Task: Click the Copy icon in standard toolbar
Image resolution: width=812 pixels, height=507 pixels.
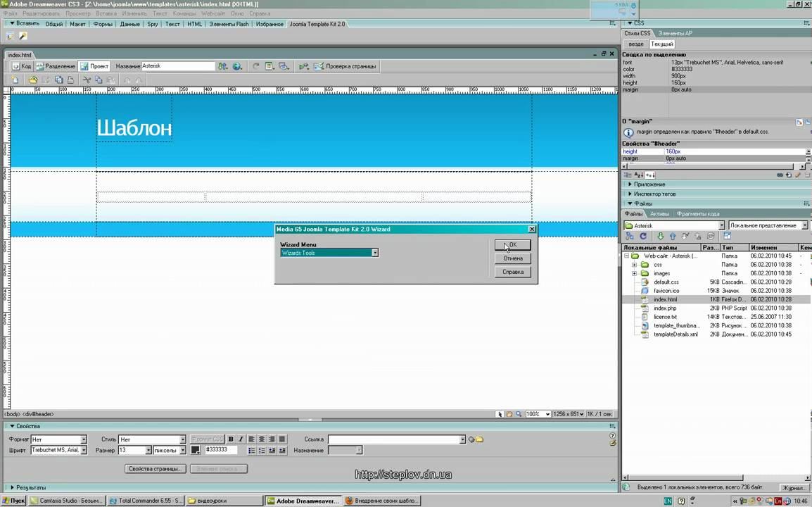Action: point(99,80)
